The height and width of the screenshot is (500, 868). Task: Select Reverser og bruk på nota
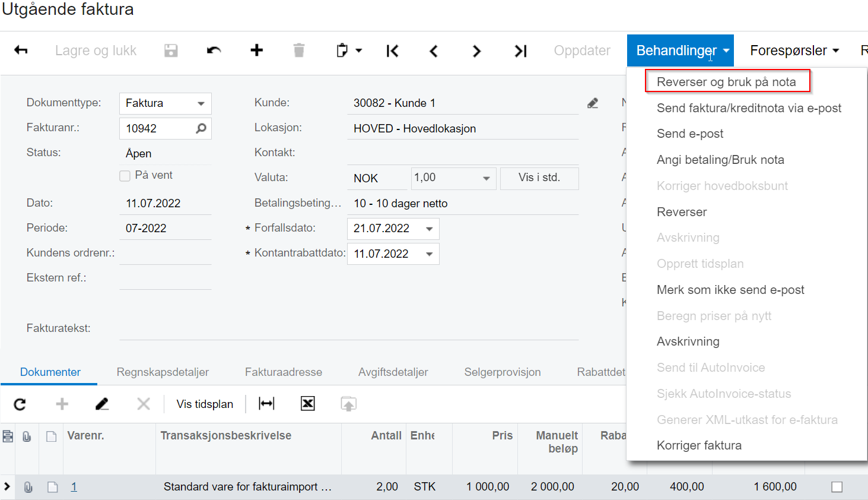(x=726, y=82)
